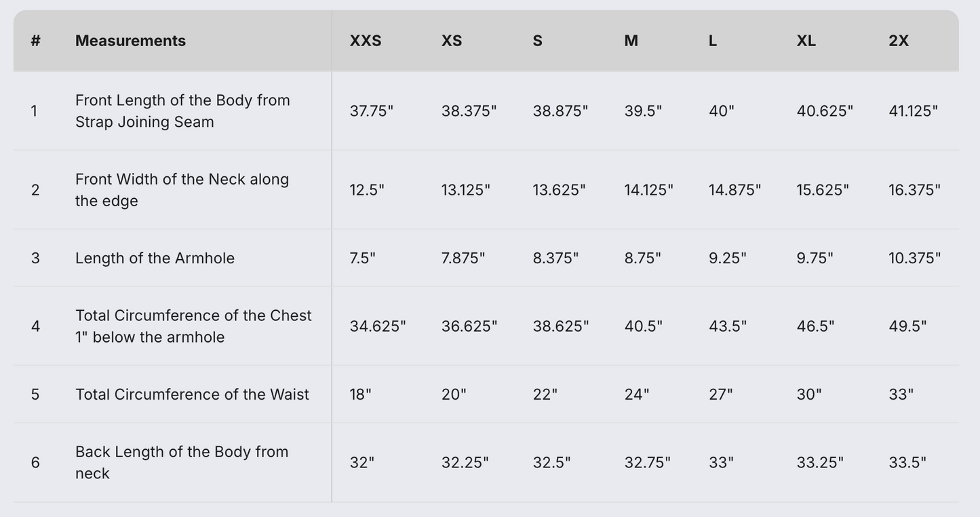
Task: Click the 10.375" armhole value for 2X
Action: point(914,258)
